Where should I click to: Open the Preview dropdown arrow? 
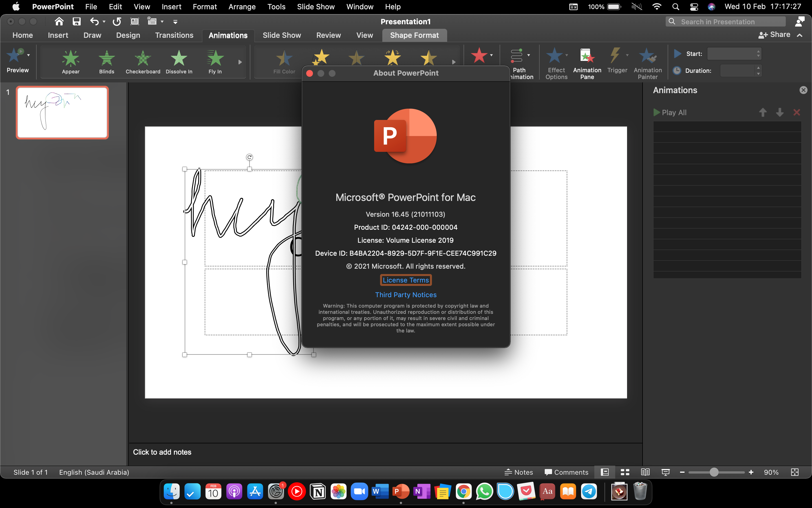point(28,55)
